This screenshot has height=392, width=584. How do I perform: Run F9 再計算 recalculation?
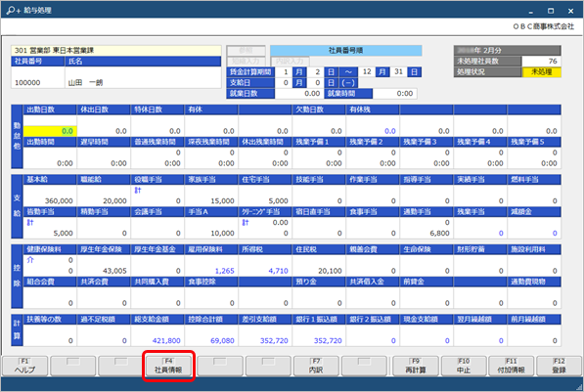click(x=416, y=366)
